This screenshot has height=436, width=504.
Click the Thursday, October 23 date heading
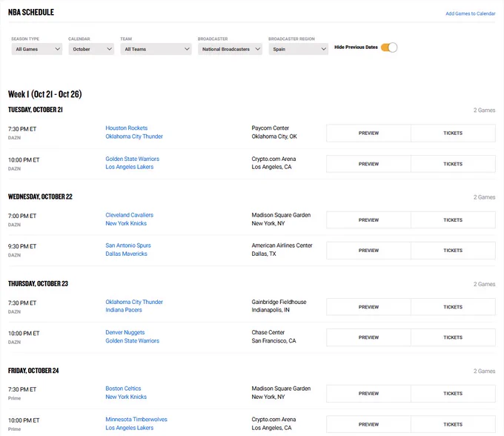(38, 283)
